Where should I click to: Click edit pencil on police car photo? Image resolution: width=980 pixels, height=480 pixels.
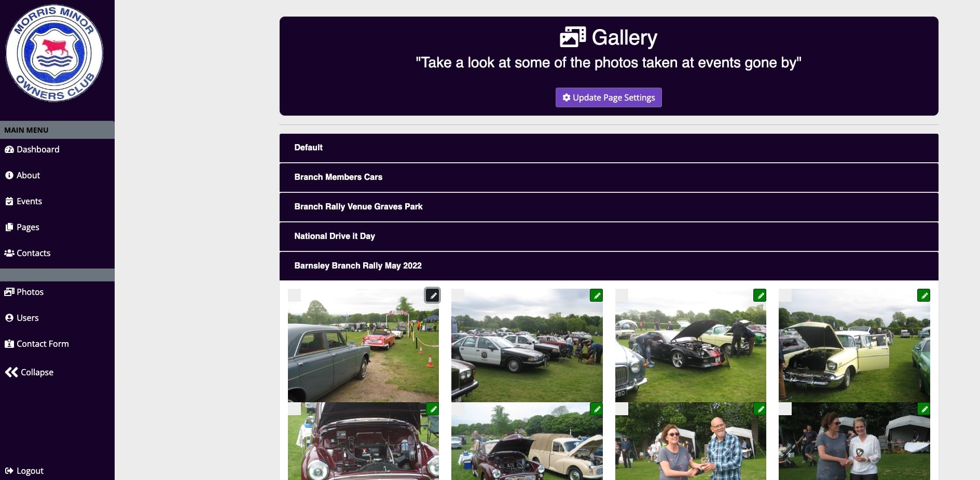(597, 295)
